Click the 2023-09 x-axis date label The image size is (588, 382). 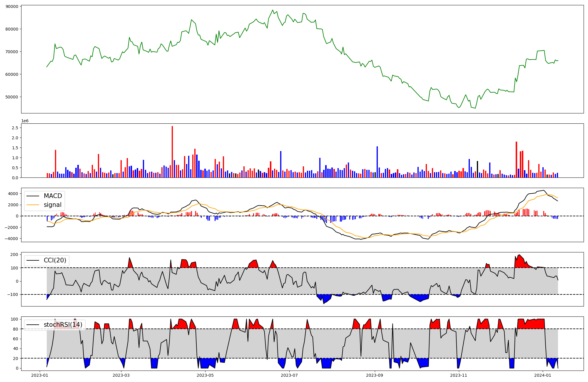click(375, 375)
